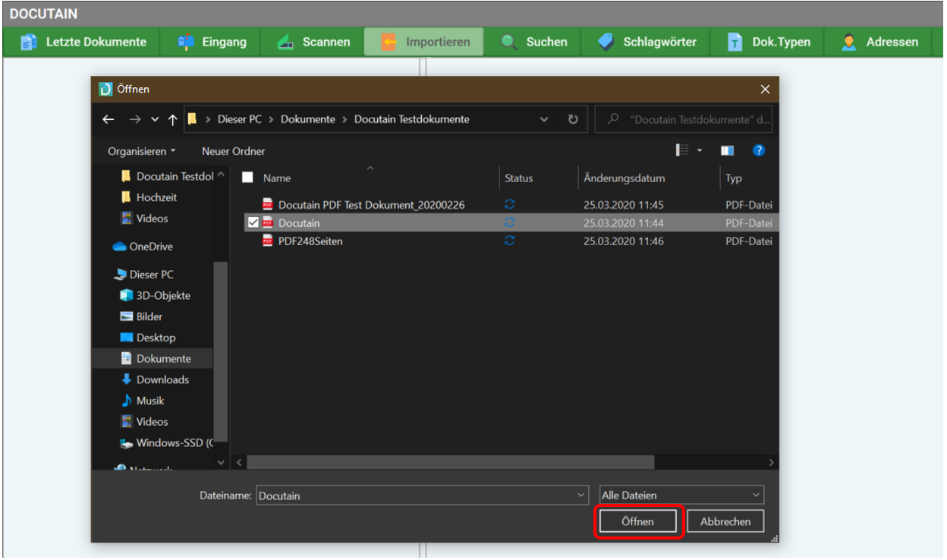Viewport: 947px width, 560px height.
Task: Click the horizontal scrollbar of file list
Action: [x=450, y=461]
